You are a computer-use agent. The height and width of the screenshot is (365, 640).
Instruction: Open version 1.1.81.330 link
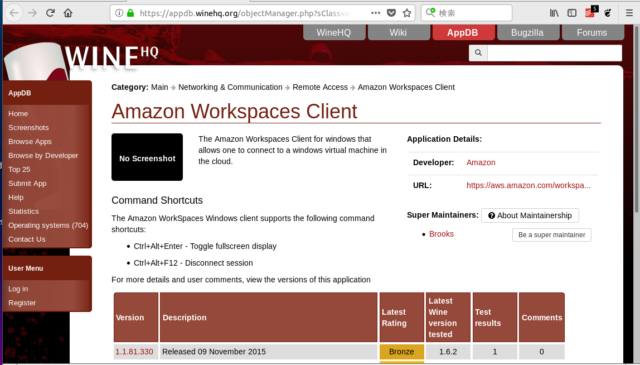point(134,352)
